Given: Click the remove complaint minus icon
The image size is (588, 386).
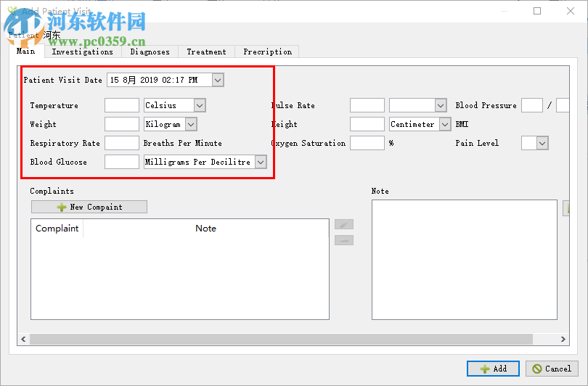Looking at the screenshot, I should pos(344,240).
